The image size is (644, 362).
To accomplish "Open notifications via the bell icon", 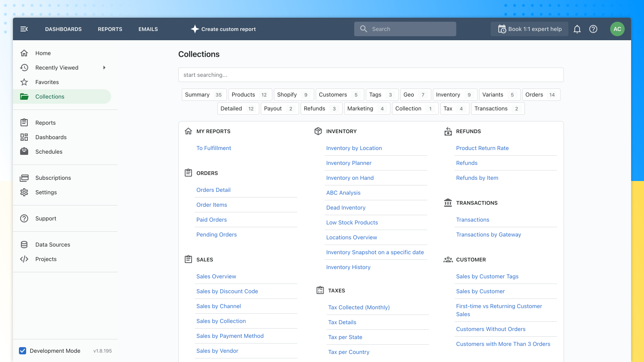I will [x=577, y=29].
